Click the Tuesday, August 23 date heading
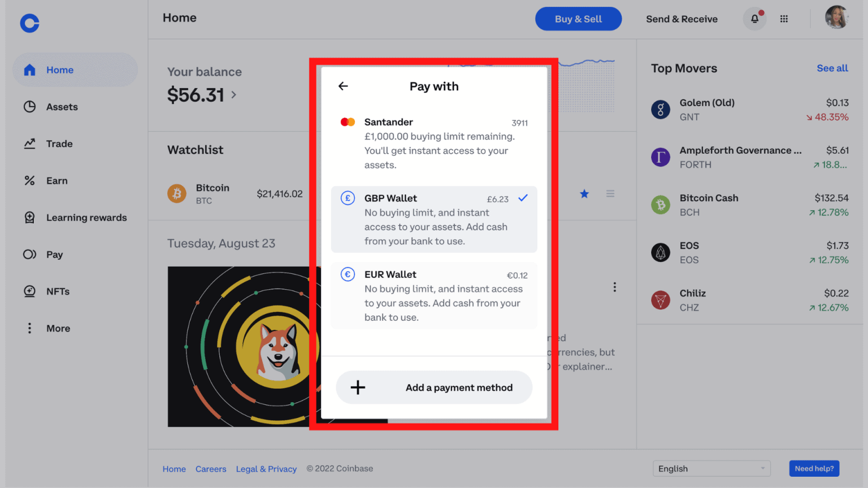 [221, 243]
